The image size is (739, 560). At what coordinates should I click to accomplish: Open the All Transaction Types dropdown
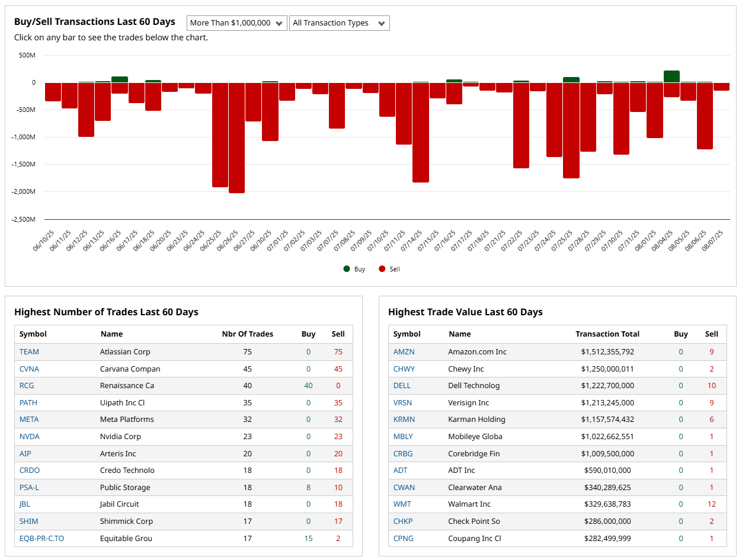pyautogui.click(x=340, y=23)
